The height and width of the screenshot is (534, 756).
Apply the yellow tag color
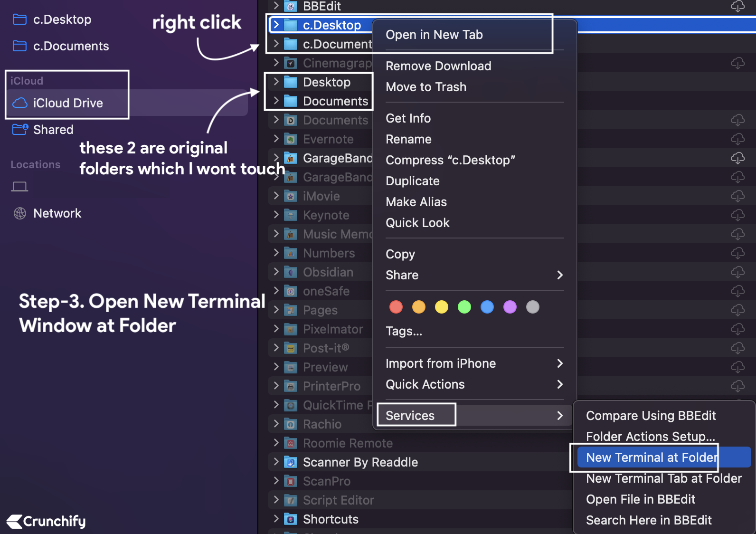point(442,307)
